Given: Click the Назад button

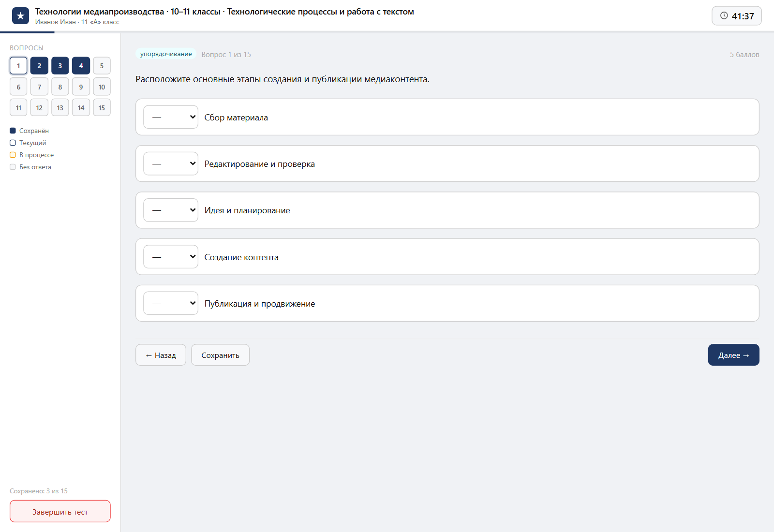Looking at the screenshot, I should 161,355.
